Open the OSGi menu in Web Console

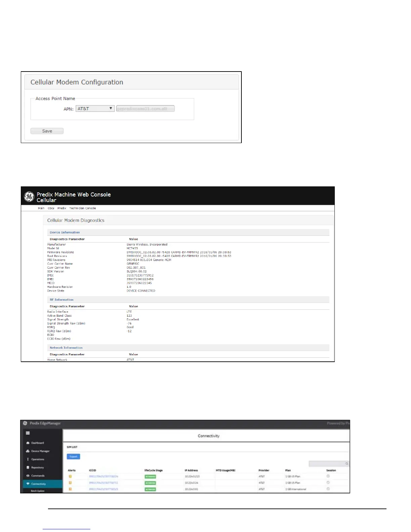[51, 208]
